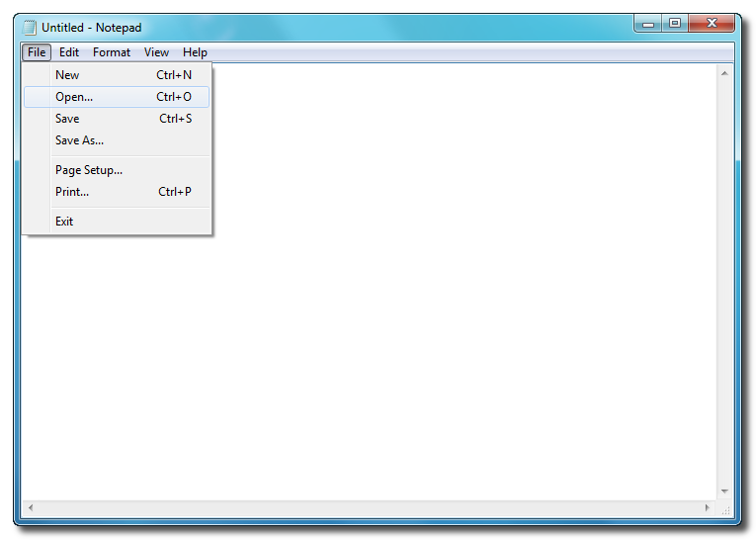Screen dimensions: 756x540
Task: Click the resize grip in the window corner
Action: pos(725,508)
